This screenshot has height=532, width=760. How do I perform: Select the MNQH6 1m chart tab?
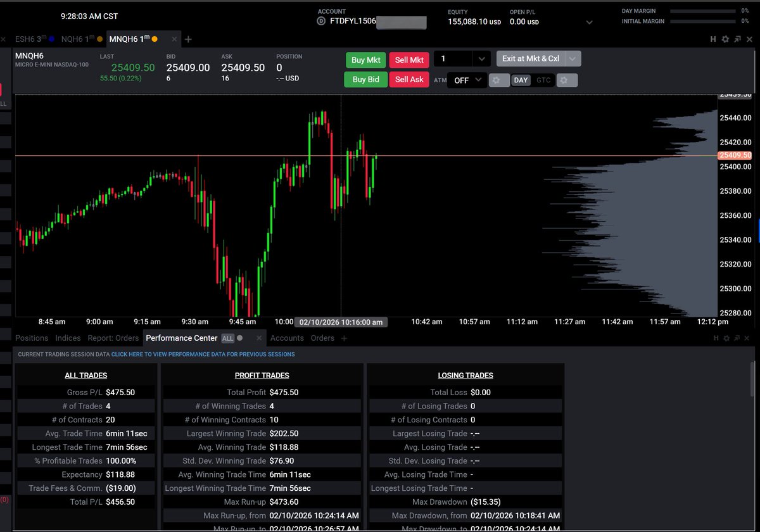[x=132, y=39]
